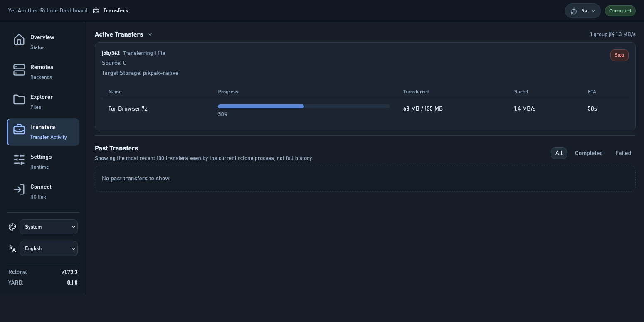Filter past transfers by Completed
This screenshot has height=322, width=644.
pos(588,153)
